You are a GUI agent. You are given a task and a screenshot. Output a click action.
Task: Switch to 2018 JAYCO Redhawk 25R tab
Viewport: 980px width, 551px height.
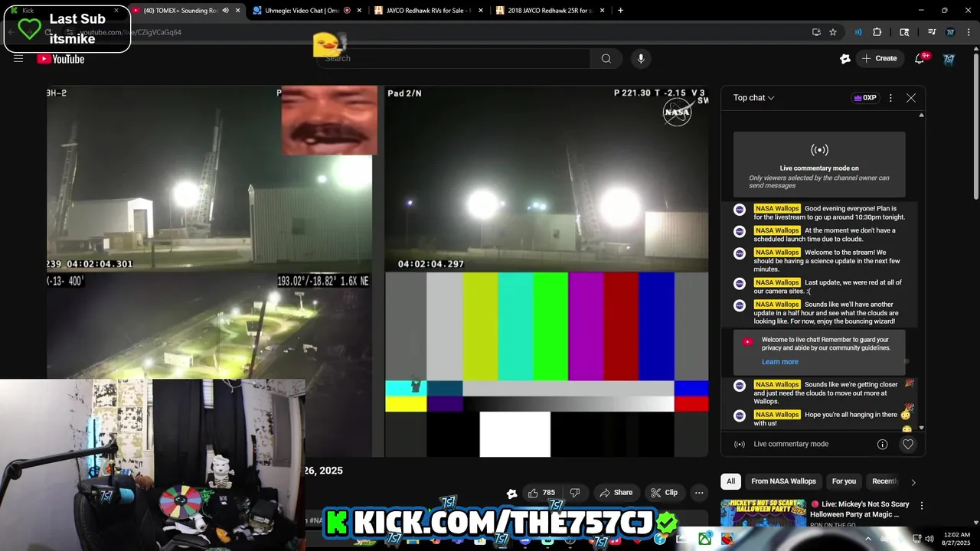coord(550,11)
